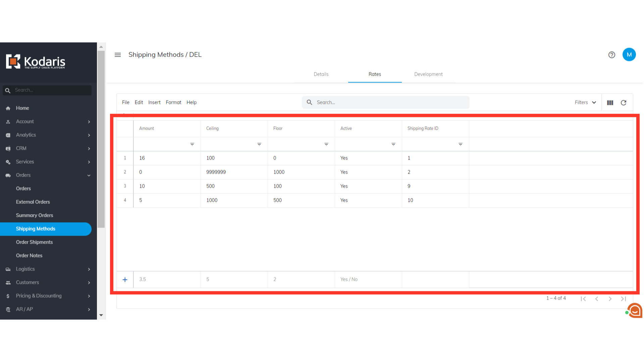644x362 pixels.
Task: Click the plus add-row icon
Action: 125,280
